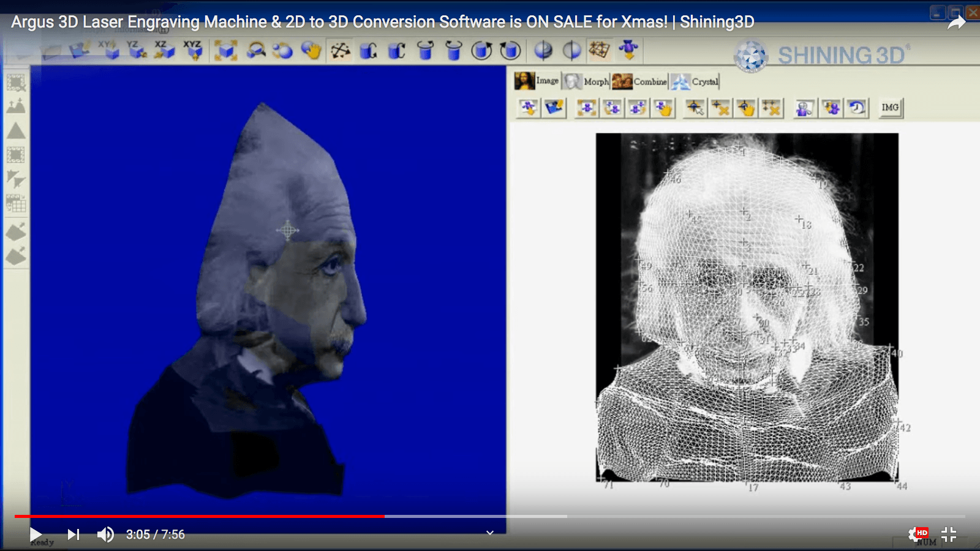Click the crosshair target in the 3D view
The height and width of the screenshot is (551, 980).
287,230
